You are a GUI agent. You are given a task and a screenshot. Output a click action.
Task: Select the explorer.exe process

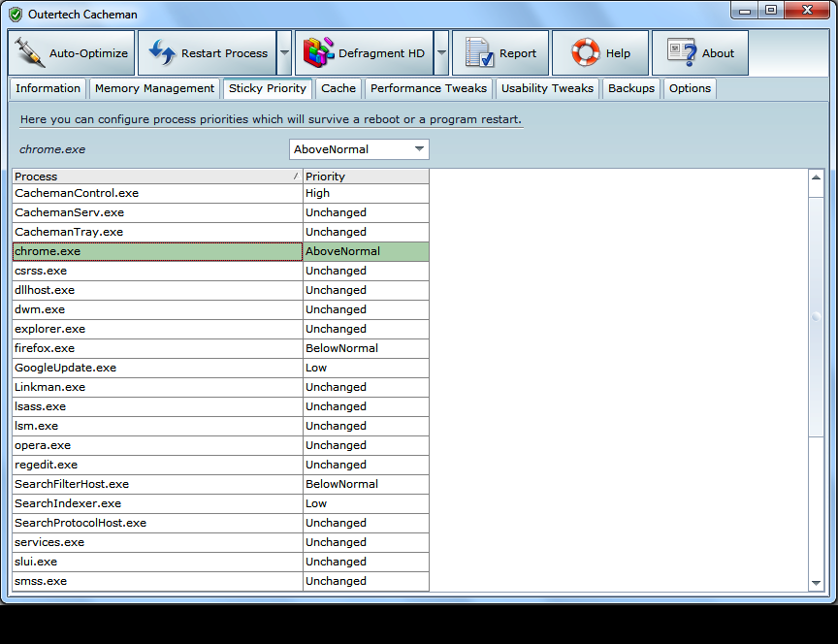click(157, 329)
